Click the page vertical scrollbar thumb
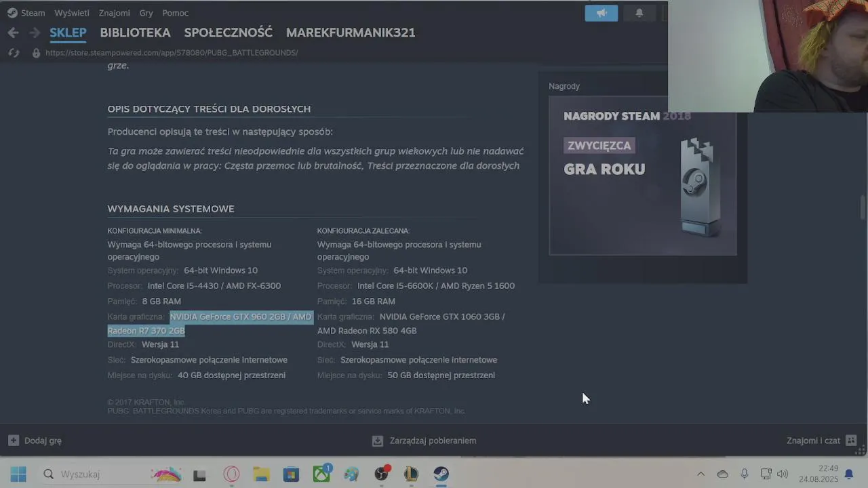The height and width of the screenshot is (488, 868). coord(863,207)
